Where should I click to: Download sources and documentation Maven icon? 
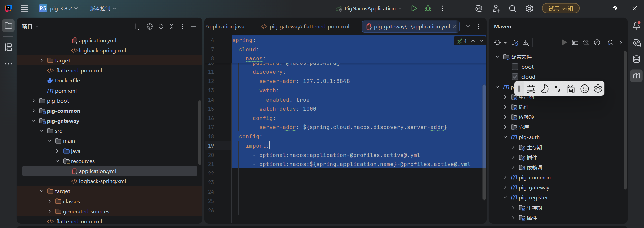[526, 42]
